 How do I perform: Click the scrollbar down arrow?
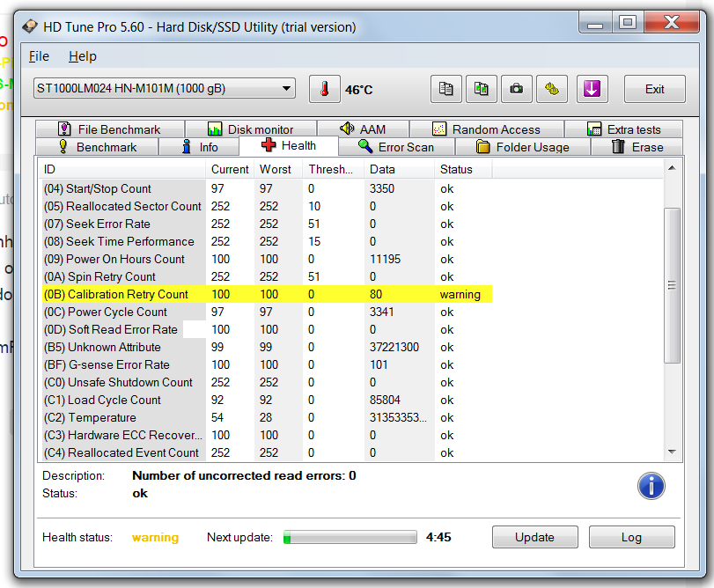click(x=672, y=452)
